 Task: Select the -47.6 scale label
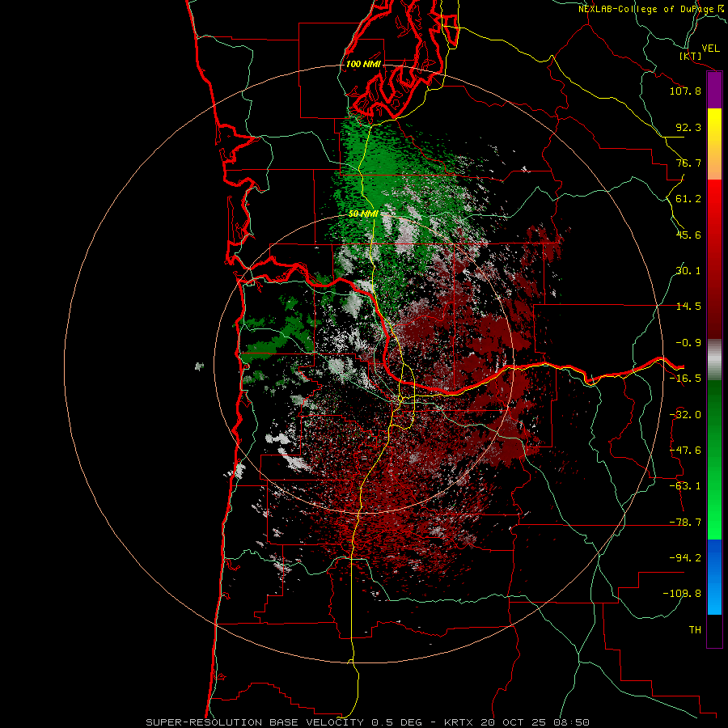685,451
